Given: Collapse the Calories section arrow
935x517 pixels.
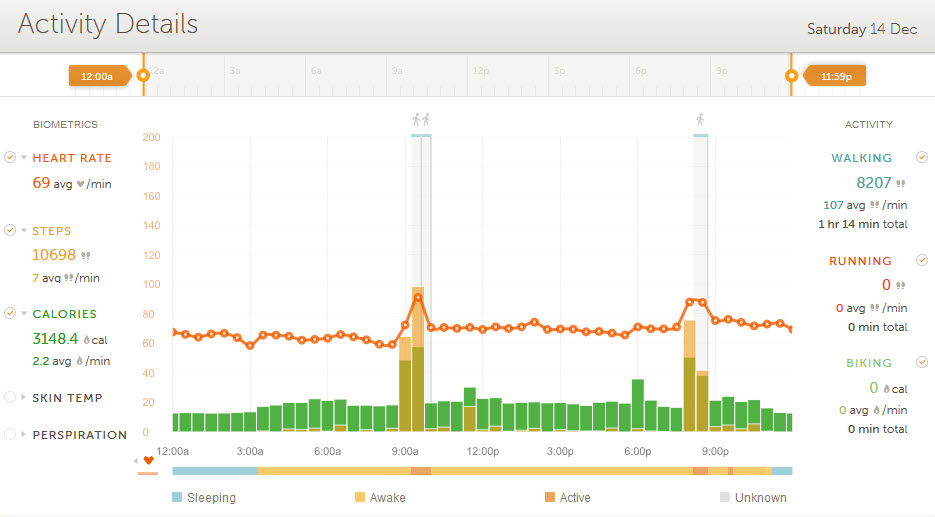Looking at the screenshot, I should [x=24, y=314].
